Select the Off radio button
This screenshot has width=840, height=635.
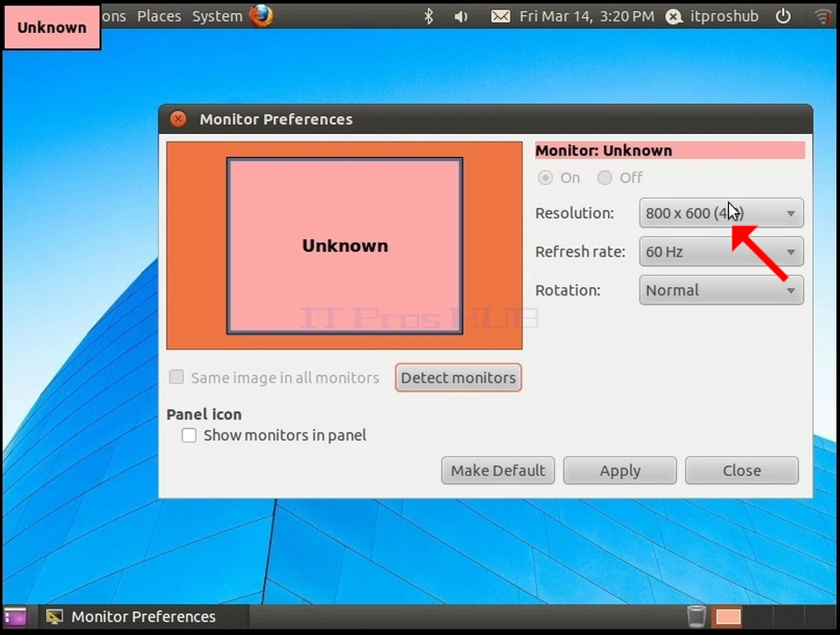pyautogui.click(x=605, y=178)
